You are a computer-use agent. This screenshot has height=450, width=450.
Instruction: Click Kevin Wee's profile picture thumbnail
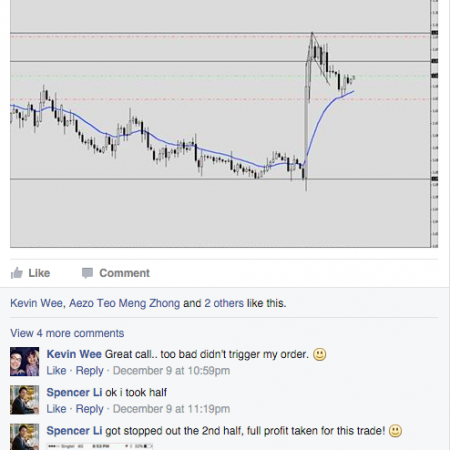click(24, 362)
